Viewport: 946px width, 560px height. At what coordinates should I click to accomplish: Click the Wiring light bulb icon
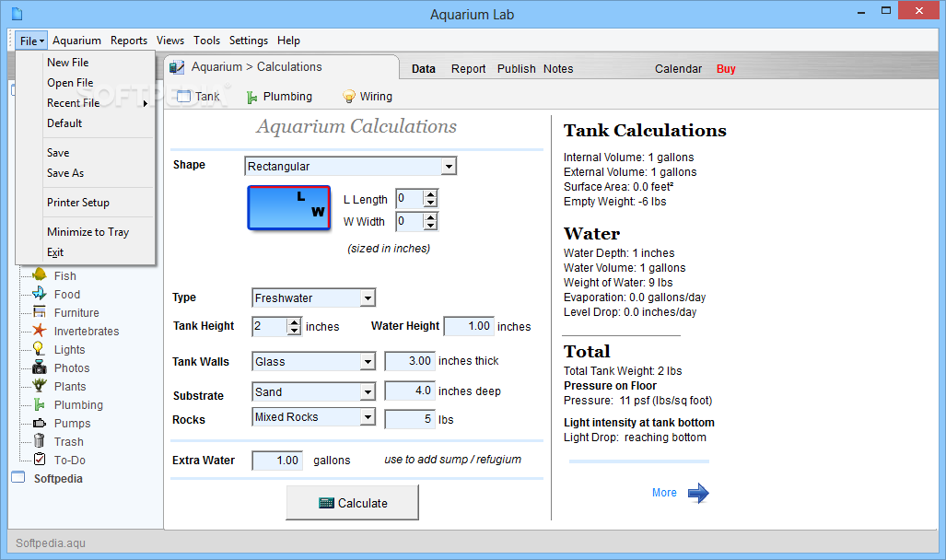tap(349, 97)
